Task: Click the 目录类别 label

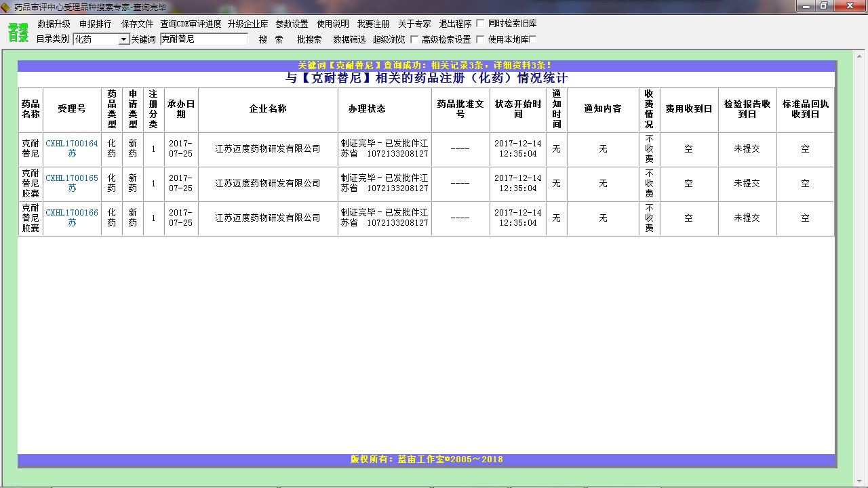Action: click(53, 39)
